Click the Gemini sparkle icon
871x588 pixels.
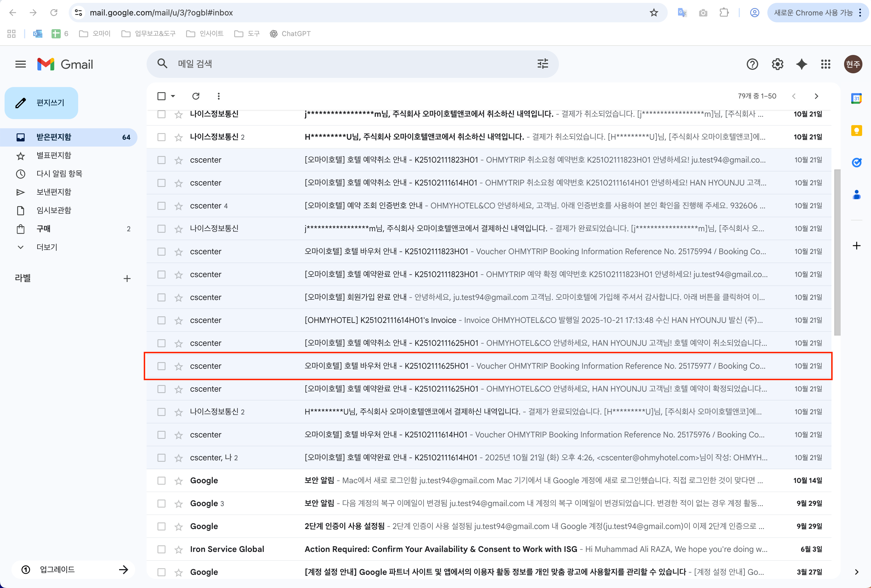(x=801, y=64)
